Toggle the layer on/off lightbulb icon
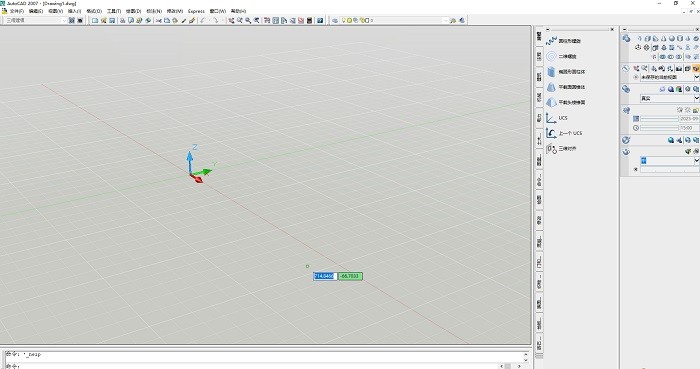The width and height of the screenshot is (700, 369). [x=345, y=20]
